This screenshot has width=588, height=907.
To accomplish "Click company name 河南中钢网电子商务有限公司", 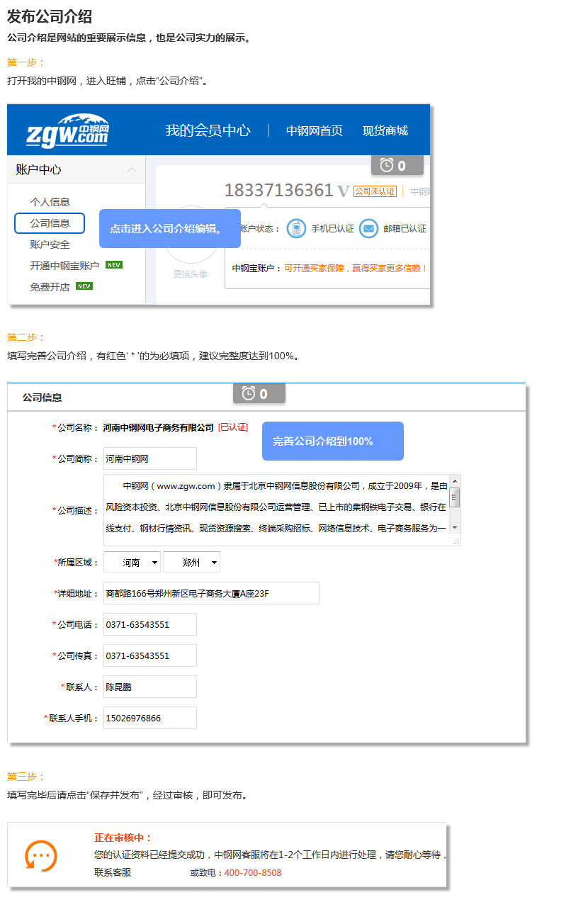I will click(159, 427).
